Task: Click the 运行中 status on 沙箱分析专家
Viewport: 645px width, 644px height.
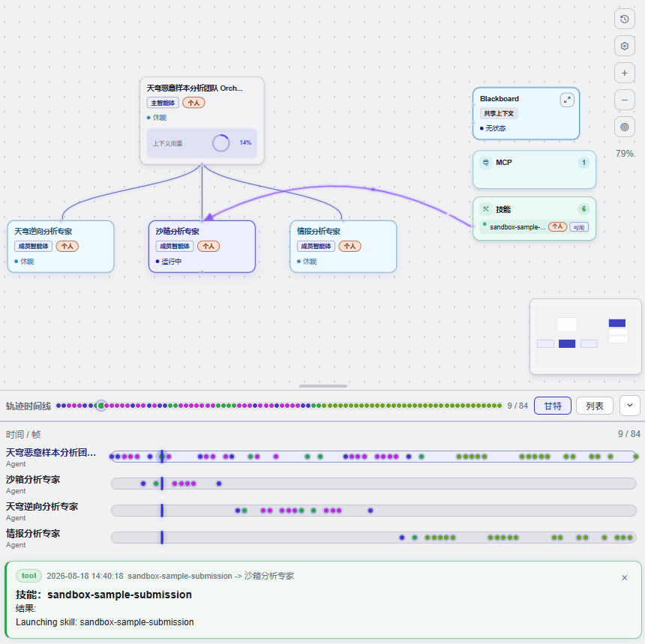Action: (x=172, y=262)
